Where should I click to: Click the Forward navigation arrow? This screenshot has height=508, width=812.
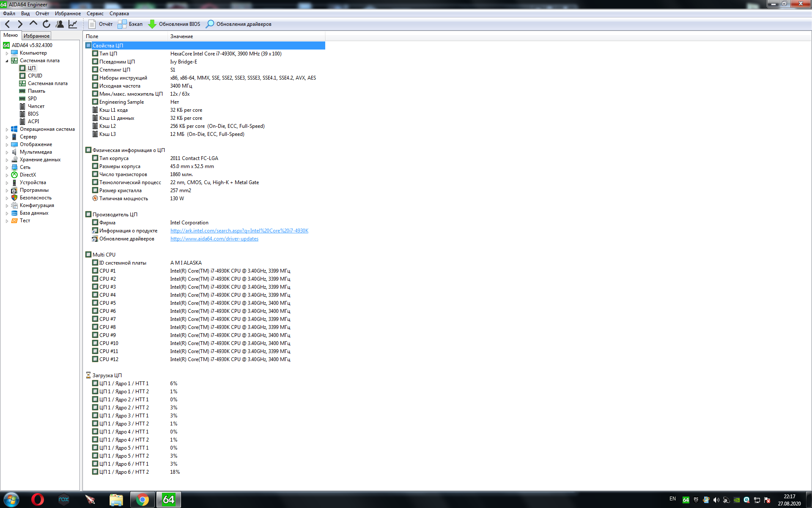coord(20,24)
